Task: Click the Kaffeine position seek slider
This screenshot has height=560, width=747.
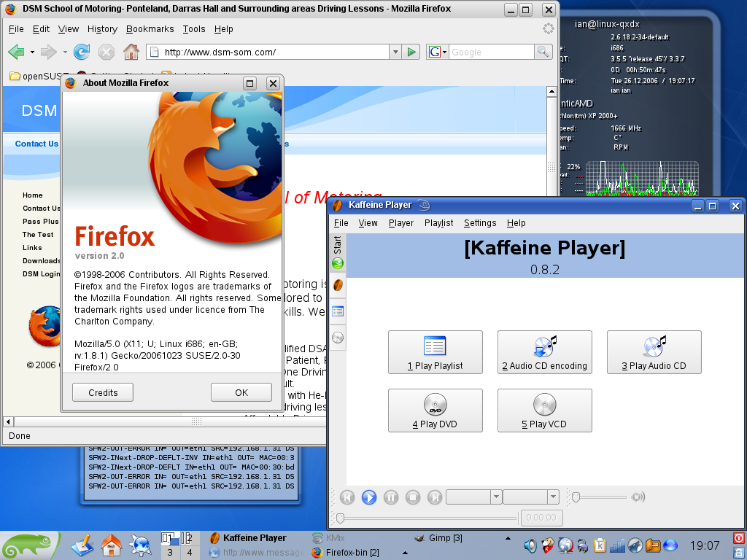Action: (426, 518)
